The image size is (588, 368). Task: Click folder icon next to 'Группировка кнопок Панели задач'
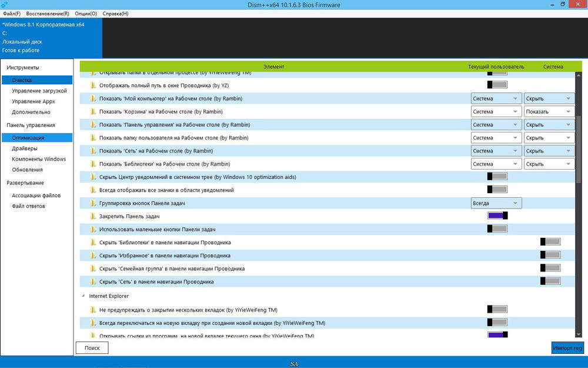pos(93,203)
